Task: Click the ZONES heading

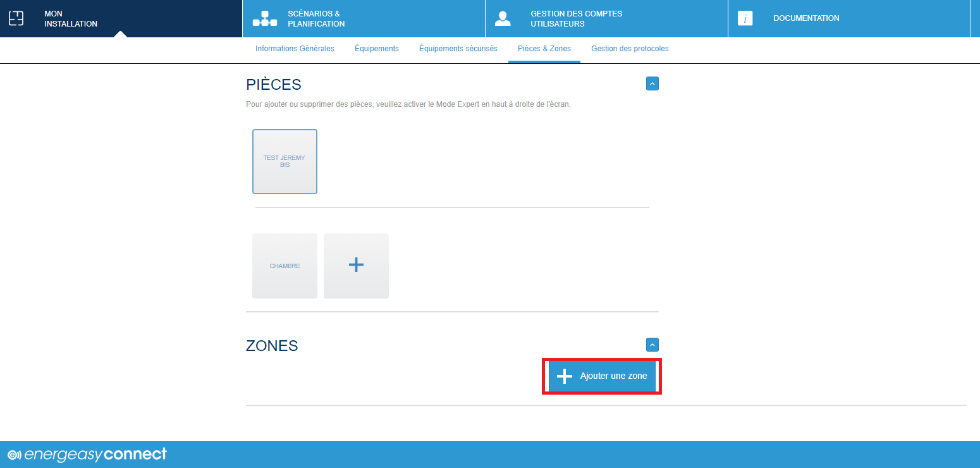Action: [x=272, y=346]
